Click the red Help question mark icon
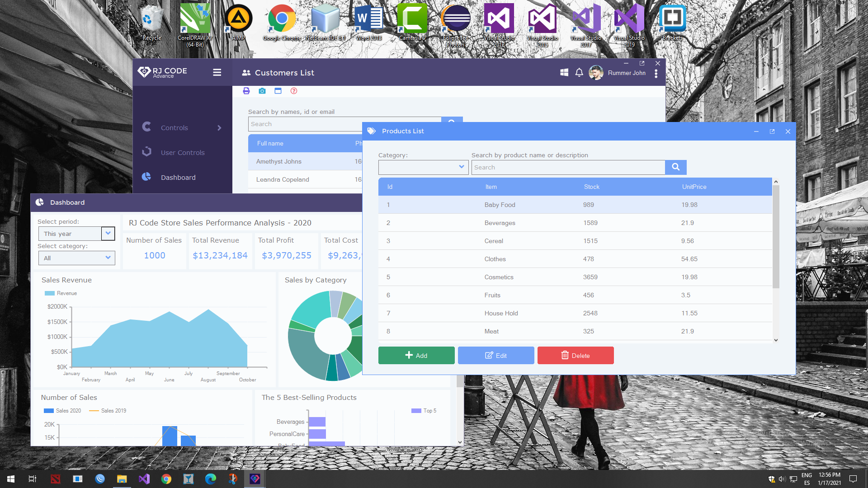 [293, 91]
